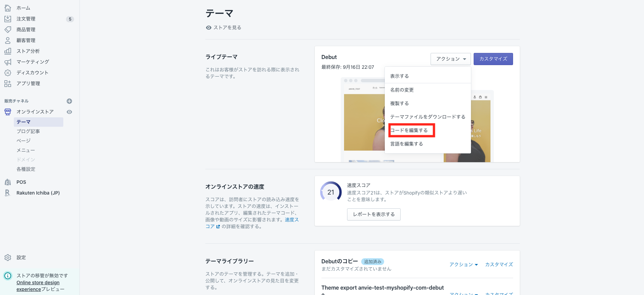Click the store analytics bar chart icon
This screenshot has width=644, height=295.
point(8,51)
